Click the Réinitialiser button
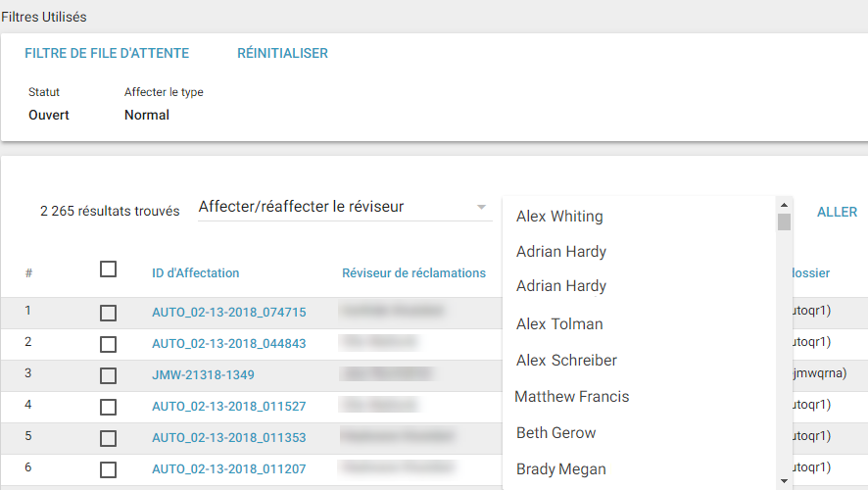The width and height of the screenshot is (868, 490). (282, 54)
